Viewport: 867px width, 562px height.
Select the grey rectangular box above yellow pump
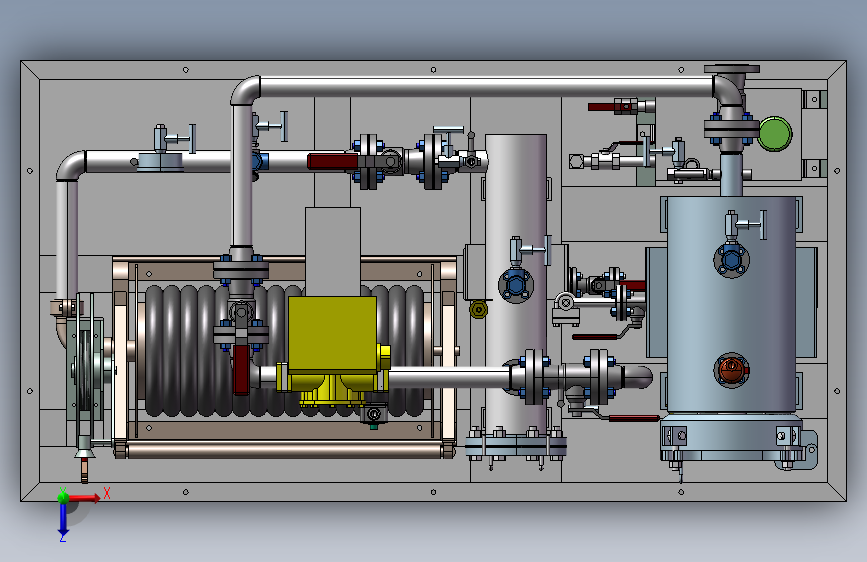333,251
